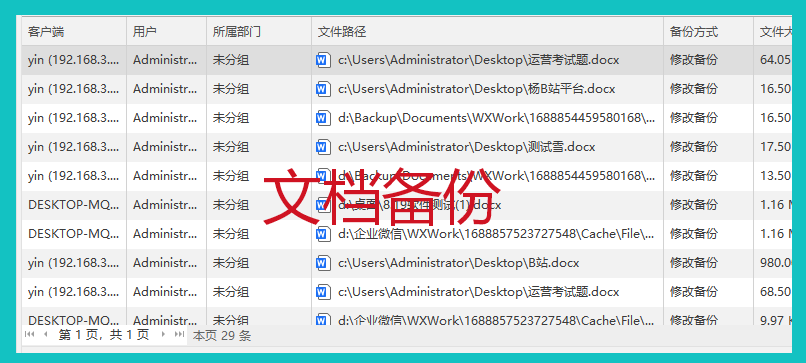Image resolution: width=806 pixels, height=363 pixels.
Task: Click Word icon beside B站.docx path
Action: tap(323, 263)
